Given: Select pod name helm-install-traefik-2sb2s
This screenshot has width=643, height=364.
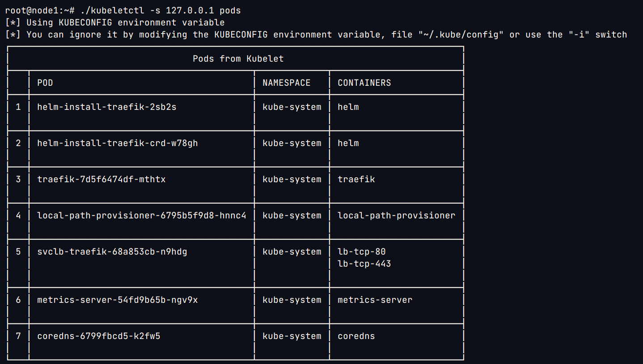Looking at the screenshot, I should [x=106, y=107].
